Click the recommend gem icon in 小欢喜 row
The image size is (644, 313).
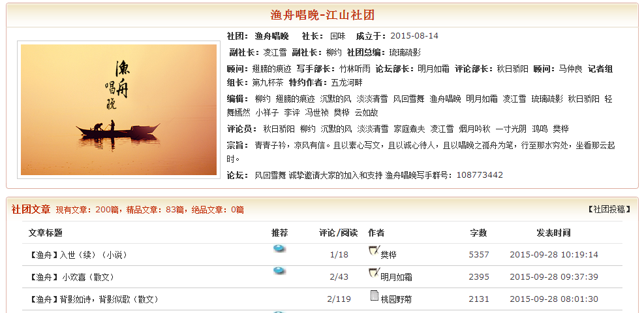[x=280, y=271]
